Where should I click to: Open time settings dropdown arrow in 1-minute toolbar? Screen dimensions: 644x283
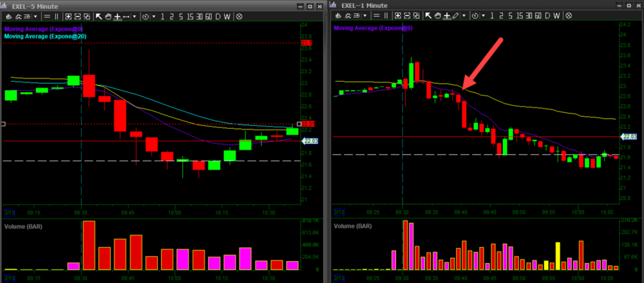(484, 16)
